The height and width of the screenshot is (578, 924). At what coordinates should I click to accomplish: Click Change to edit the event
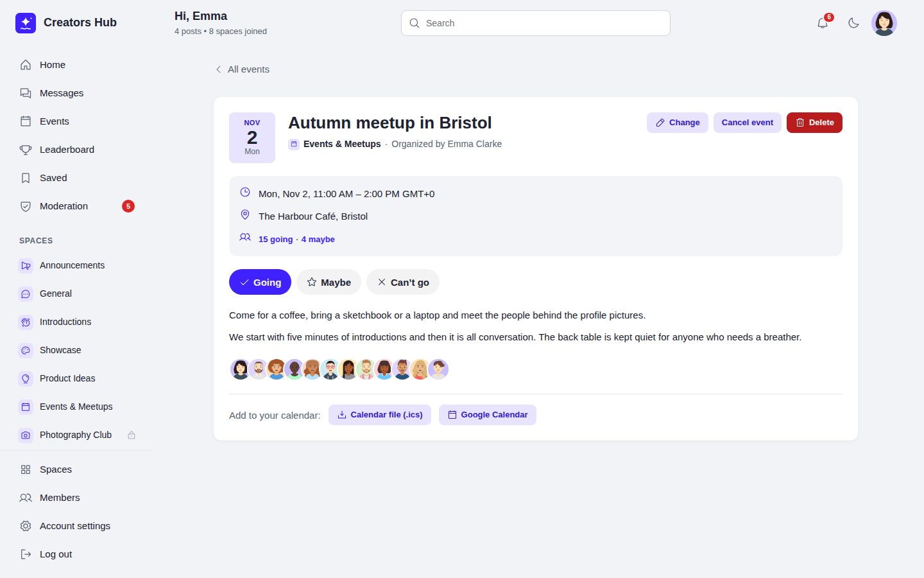click(x=678, y=123)
